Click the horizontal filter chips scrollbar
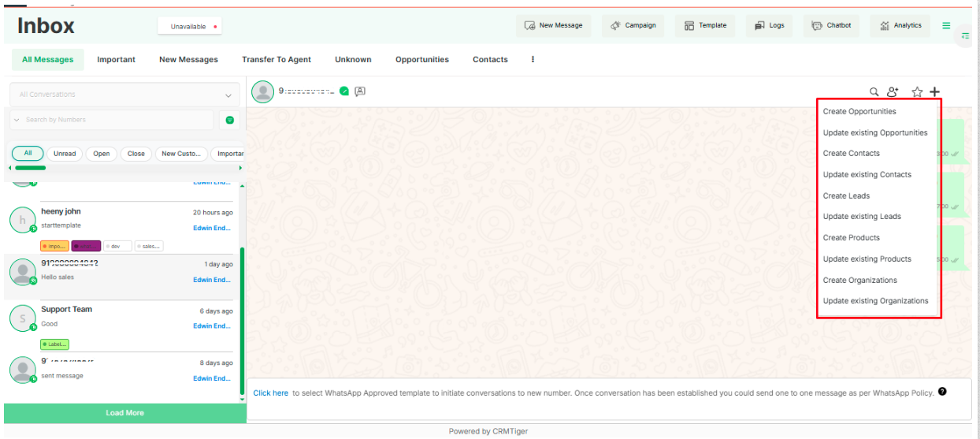This screenshot has height=439, width=980. coord(30,167)
